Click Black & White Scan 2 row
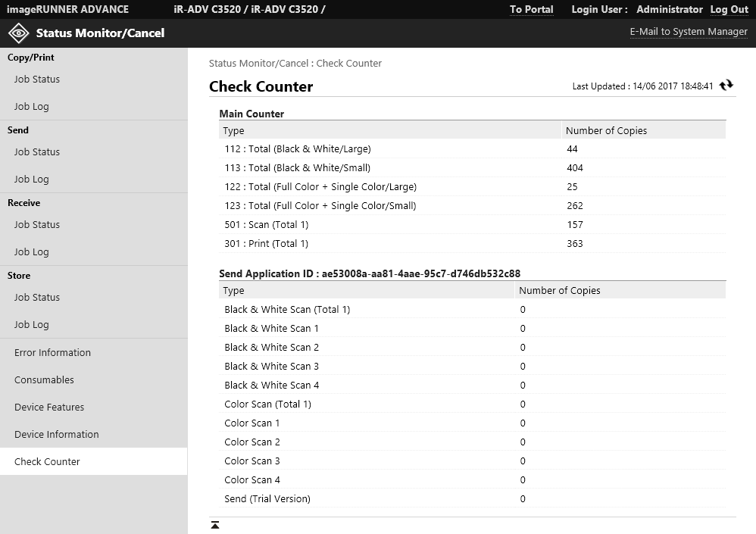Viewport: 756px width, 534px height. click(x=473, y=347)
